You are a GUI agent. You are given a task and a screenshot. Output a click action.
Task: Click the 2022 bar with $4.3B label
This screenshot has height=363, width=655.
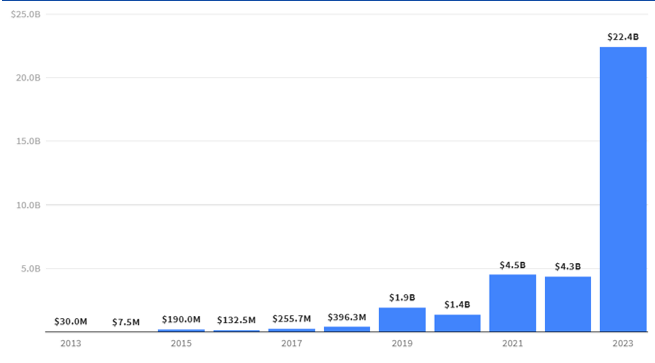click(x=568, y=304)
